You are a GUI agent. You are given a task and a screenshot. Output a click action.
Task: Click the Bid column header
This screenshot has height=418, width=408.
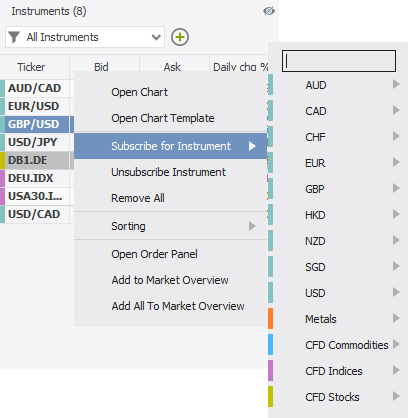(101, 67)
